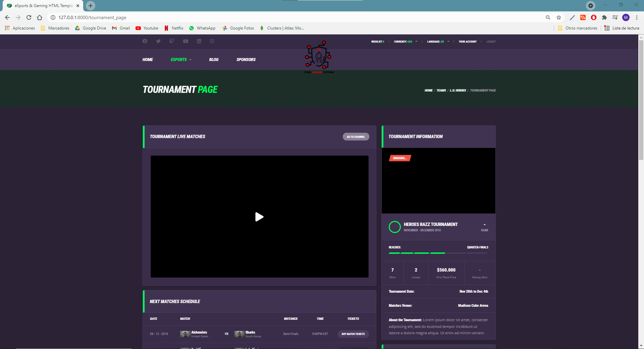Screen dimensions: 644x349
Task: Play the tournament live match video
Action: click(259, 217)
